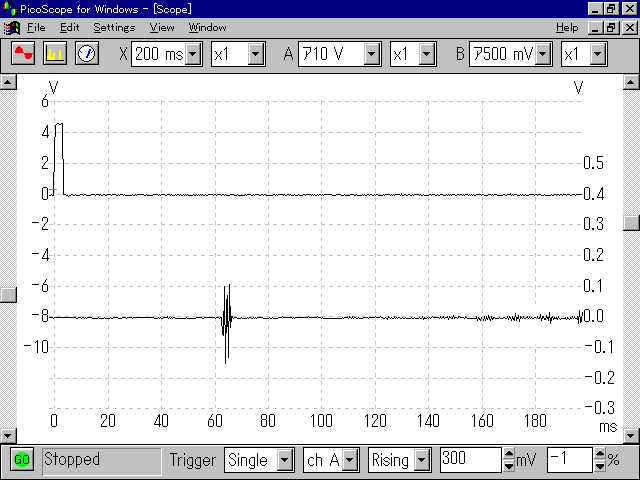Screen dimensions: 640x480
Task: Click the channel B spike on the waveform
Action: pos(227,322)
